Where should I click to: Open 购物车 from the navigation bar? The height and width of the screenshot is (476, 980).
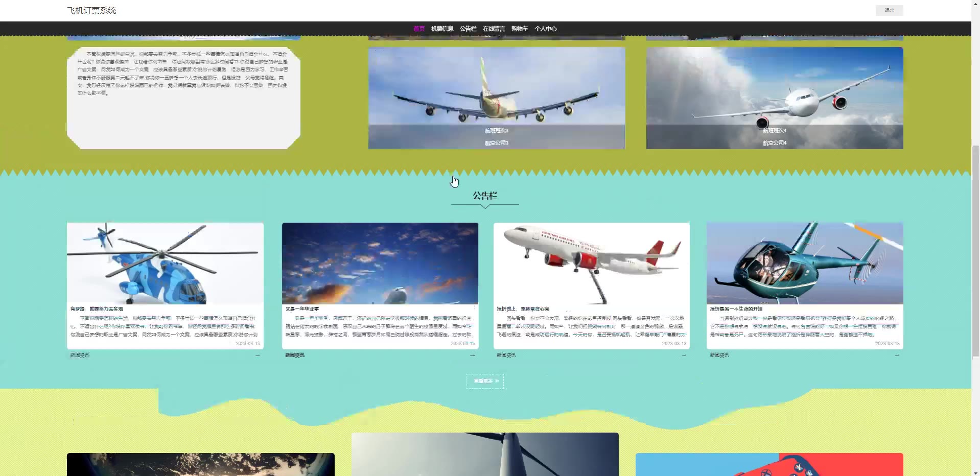(x=520, y=29)
